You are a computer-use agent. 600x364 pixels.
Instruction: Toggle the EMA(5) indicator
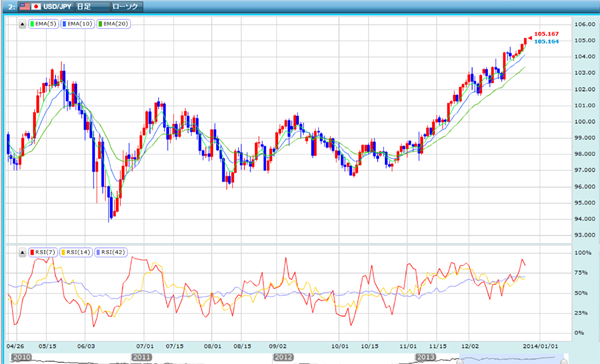tap(43, 24)
